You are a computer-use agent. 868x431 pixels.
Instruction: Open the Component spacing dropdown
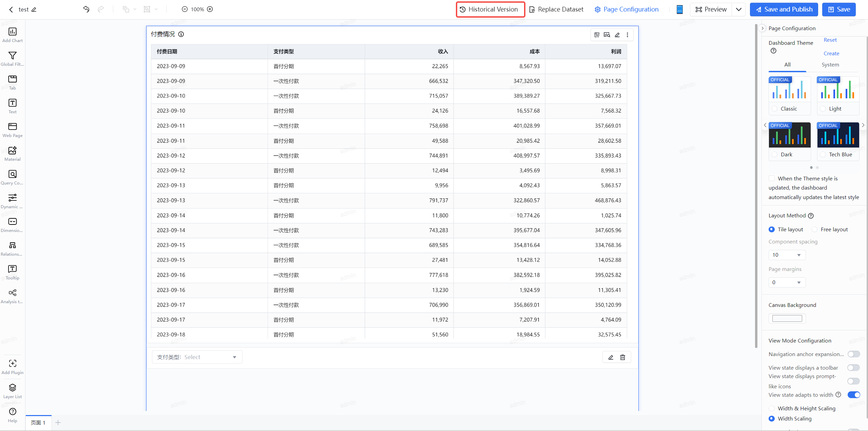tap(787, 255)
